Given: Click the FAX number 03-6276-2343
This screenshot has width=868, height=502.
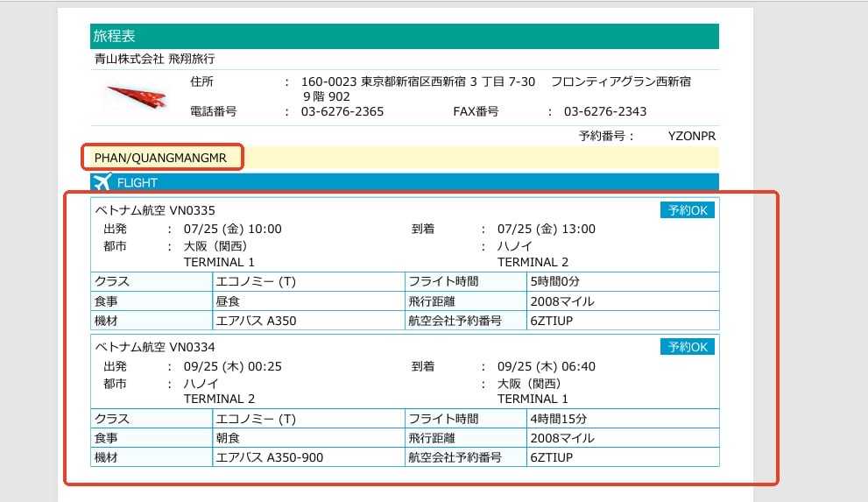Looking at the screenshot, I should pyautogui.click(x=605, y=111).
